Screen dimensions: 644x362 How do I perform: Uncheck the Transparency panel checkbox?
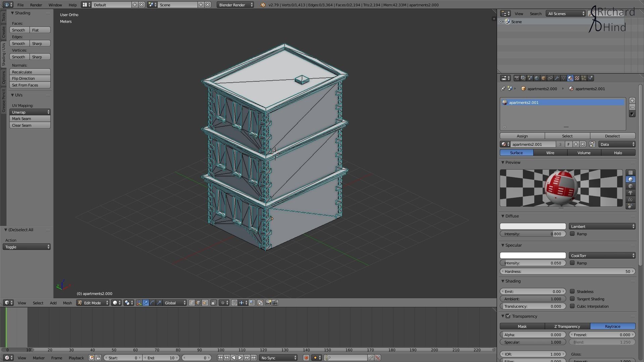508,316
